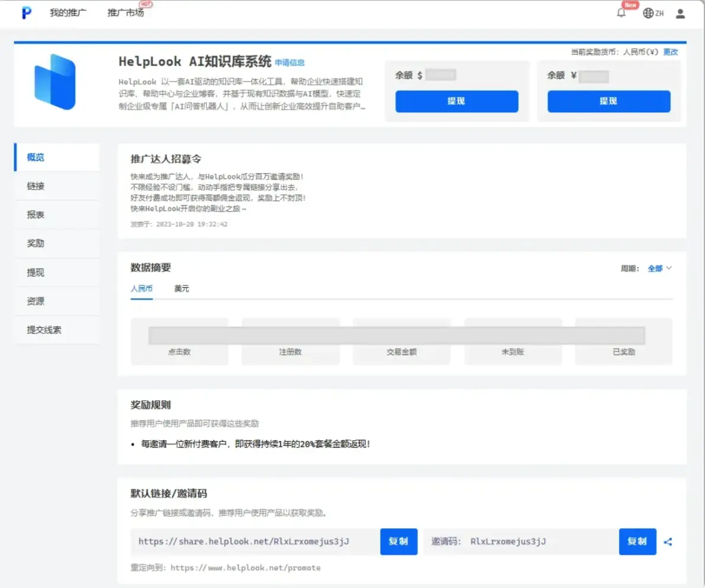This screenshot has height=588, width=705.
Task: Click 提现 under the RMB balance
Action: pyautogui.click(x=609, y=101)
